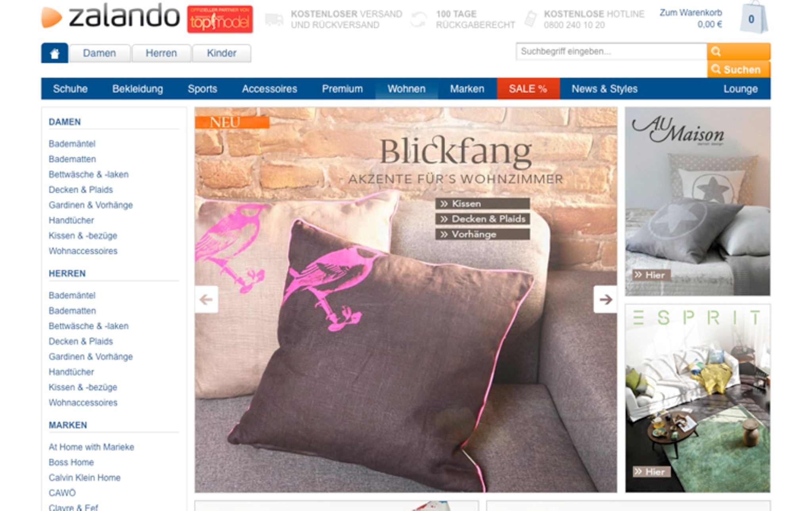Viewport: 812px width, 511px height.
Task: Click Hier on the Esprit promo
Action: pyautogui.click(x=651, y=472)
